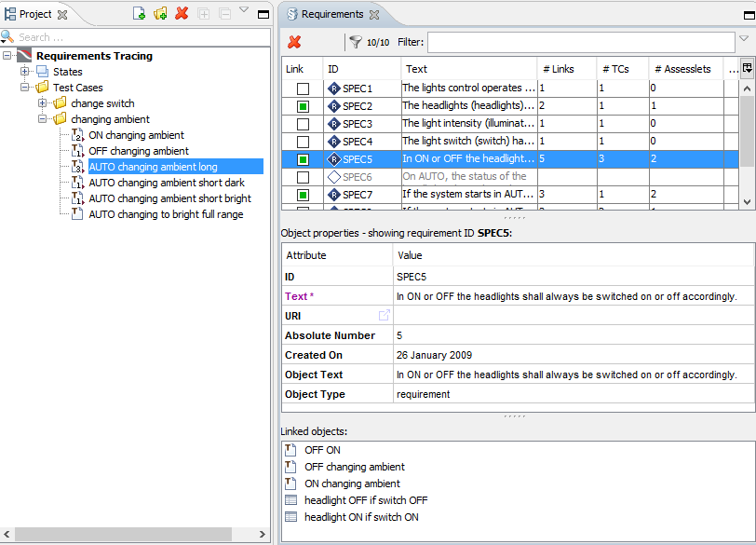The height and width of the screenshot is (545, 756).
Task: Click in the Project Search field
Action: (x=142, y=37)
